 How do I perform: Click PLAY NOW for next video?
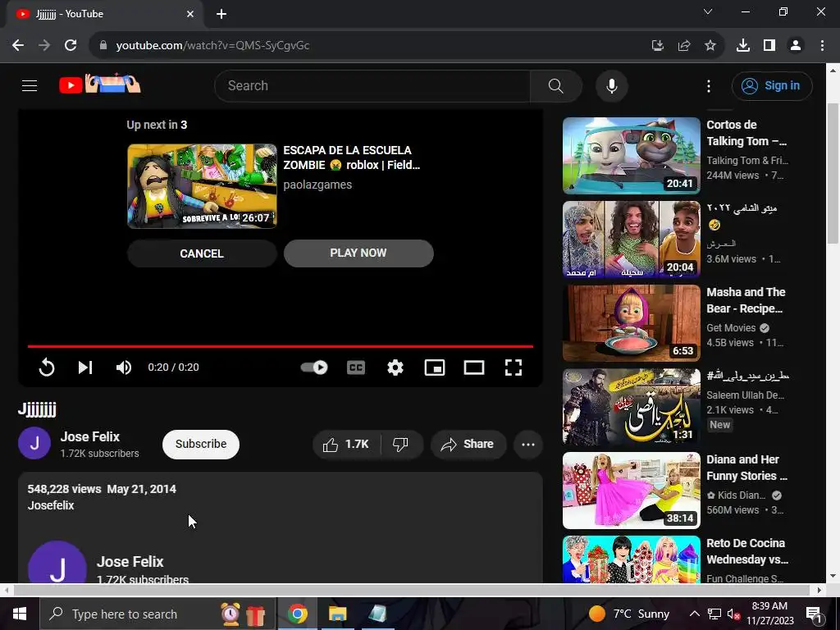click(x=358, y=253)
